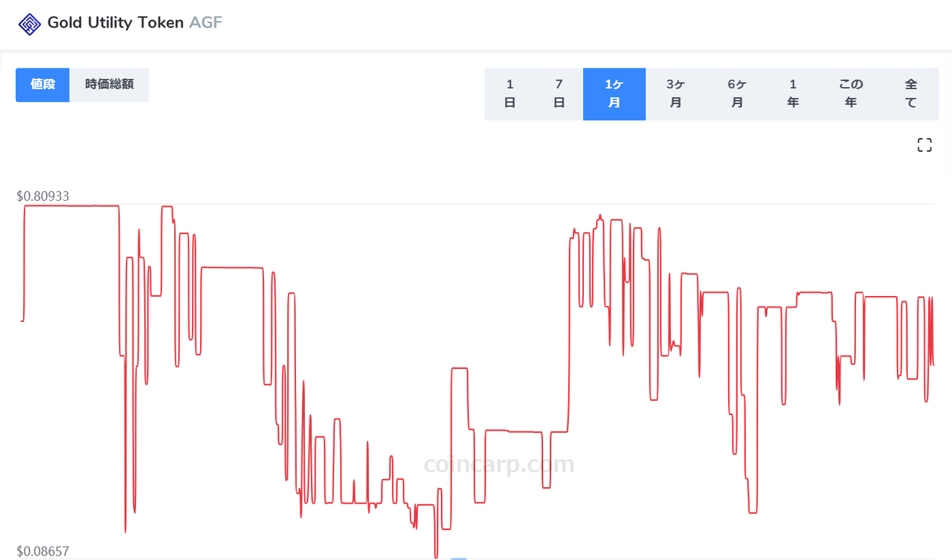952x560 pixels.
Task: Click the Gold Utility Token logo icon
Action: [30, 24]
